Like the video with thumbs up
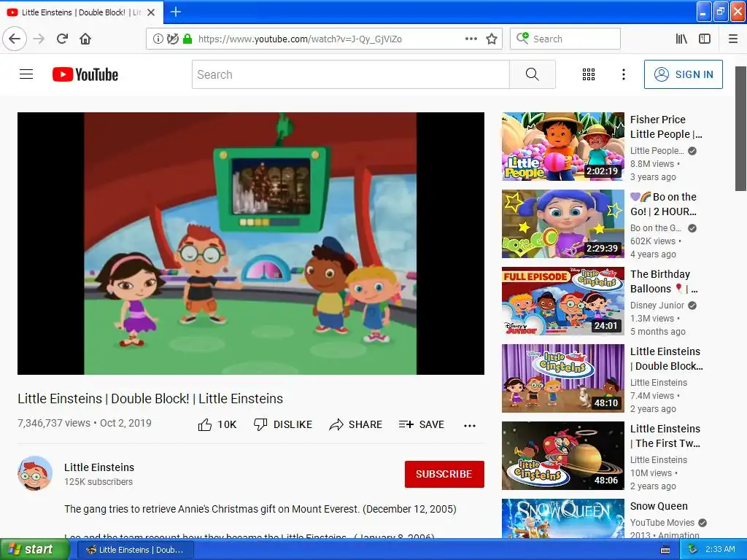Viewport: 747px width, 560px height. coord(217,424)
